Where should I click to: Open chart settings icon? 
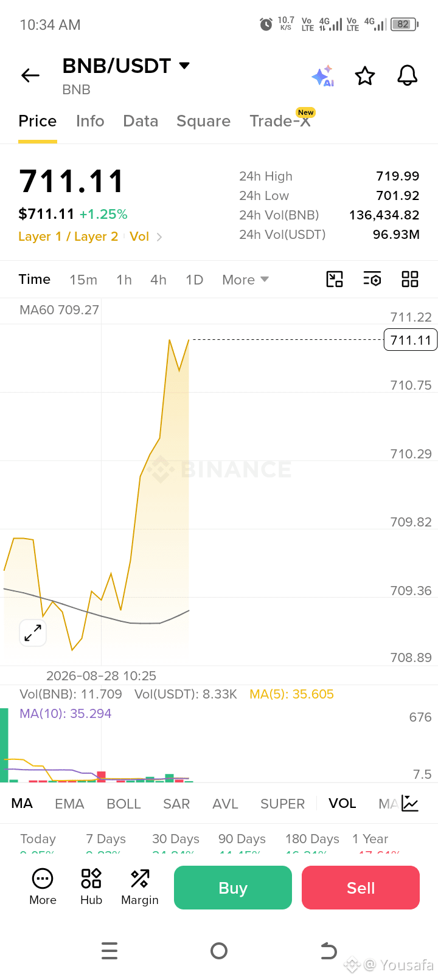372,279
